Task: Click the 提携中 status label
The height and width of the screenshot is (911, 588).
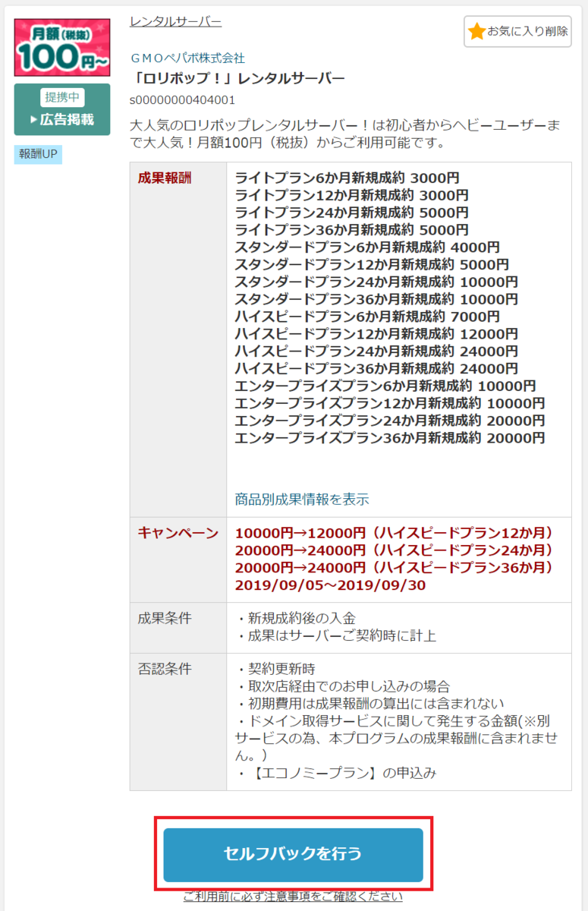Action: pos(62,97)
